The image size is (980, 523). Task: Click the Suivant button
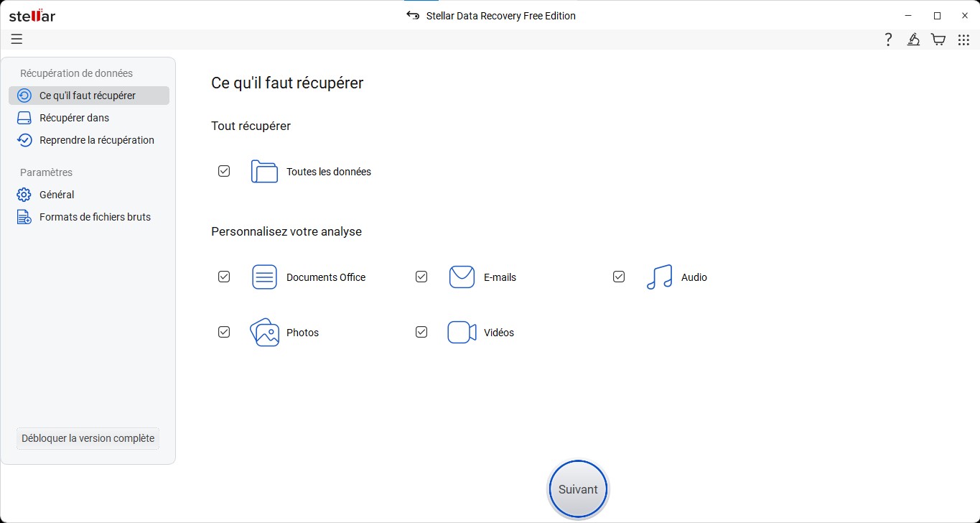(578, 489)
